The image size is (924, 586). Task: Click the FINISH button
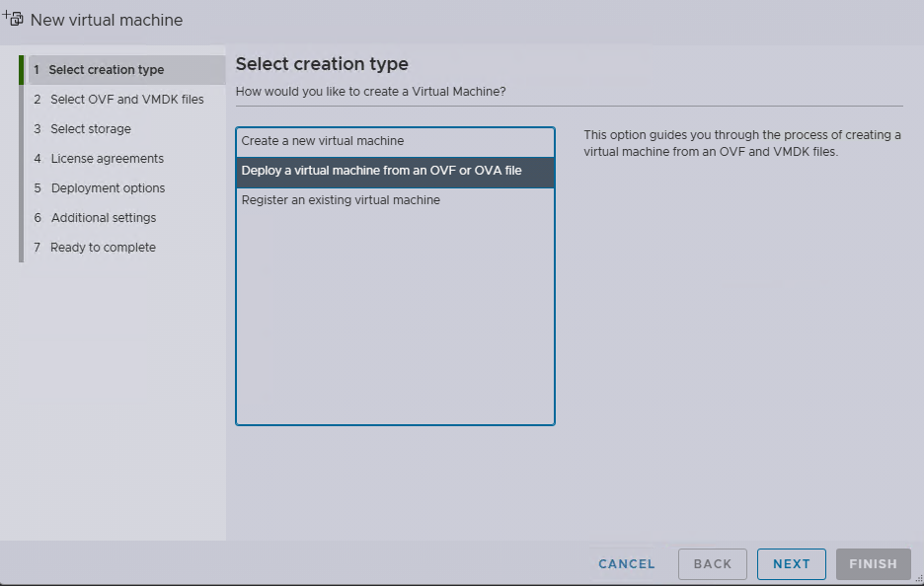pos(873,564)
